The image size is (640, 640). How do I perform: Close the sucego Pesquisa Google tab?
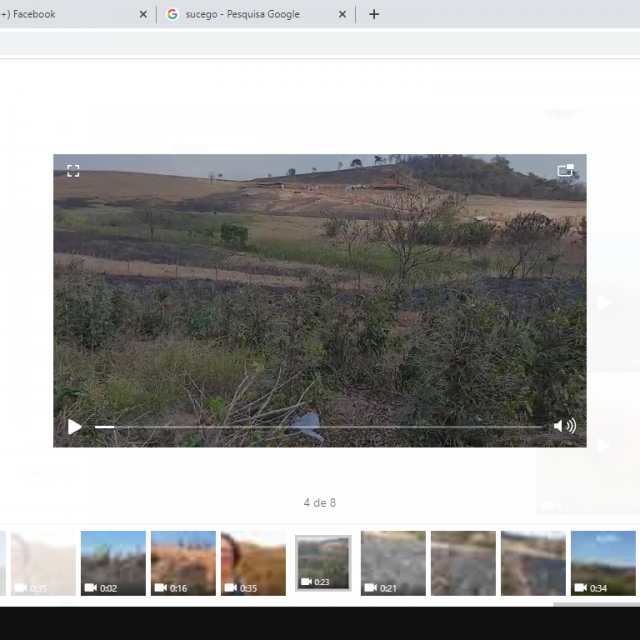[x=343, y=14]
